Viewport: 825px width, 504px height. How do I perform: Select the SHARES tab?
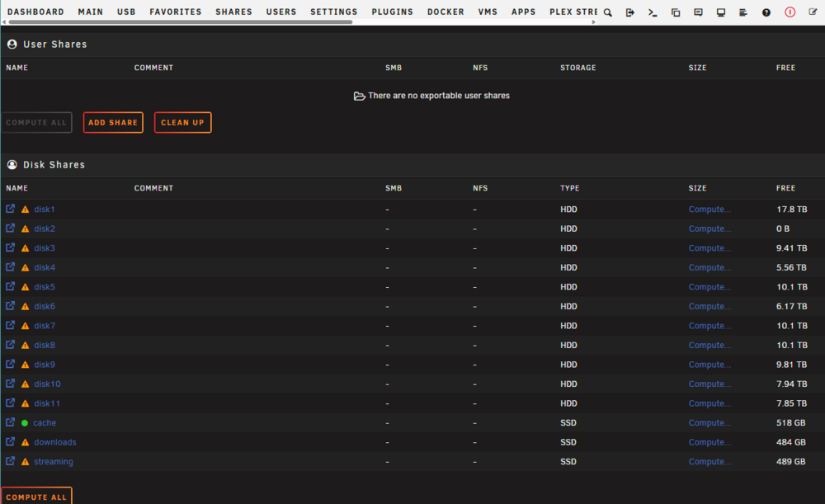point(233,12)
